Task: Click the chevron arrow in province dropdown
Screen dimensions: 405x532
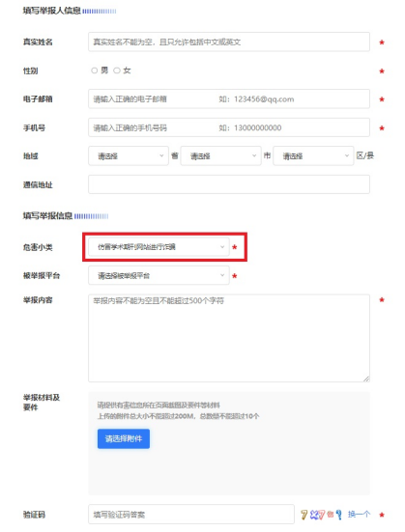Action: [161, 155]
